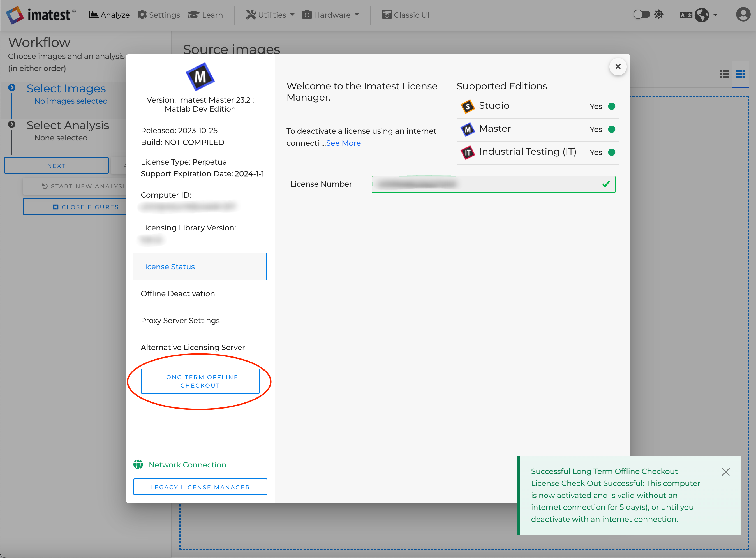Expand the Utilities dropdown

pyautogui.click(x=270, y=15)
